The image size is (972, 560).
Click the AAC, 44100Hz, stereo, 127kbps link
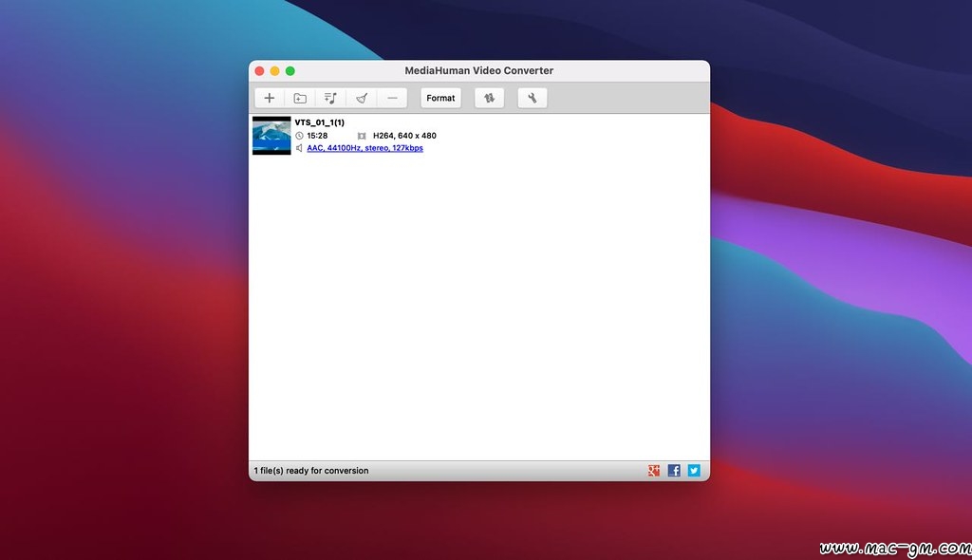tap(364, 148)
